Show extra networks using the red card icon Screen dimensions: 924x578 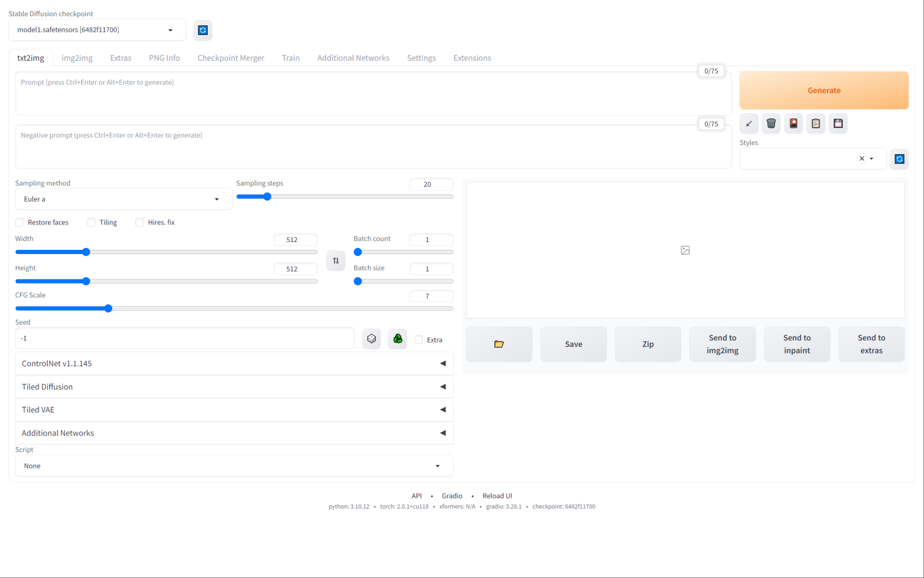click(x=793, y=123)
